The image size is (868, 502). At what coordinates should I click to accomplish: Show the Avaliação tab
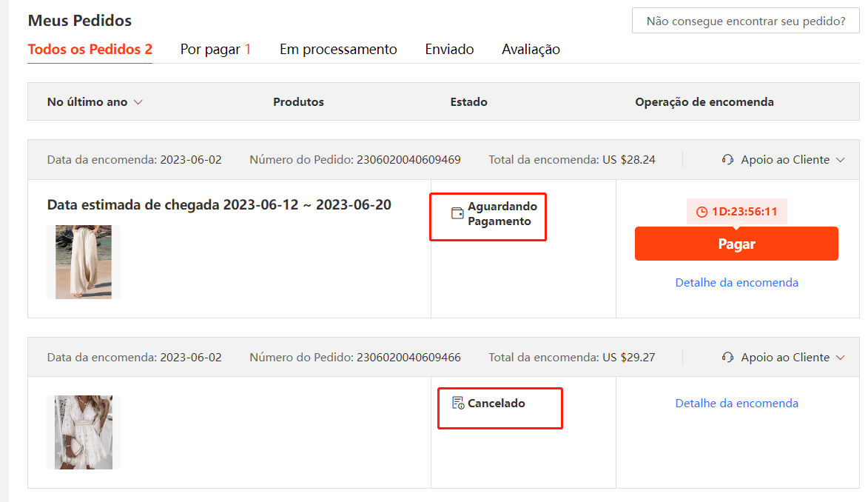(x=531, y=50)
